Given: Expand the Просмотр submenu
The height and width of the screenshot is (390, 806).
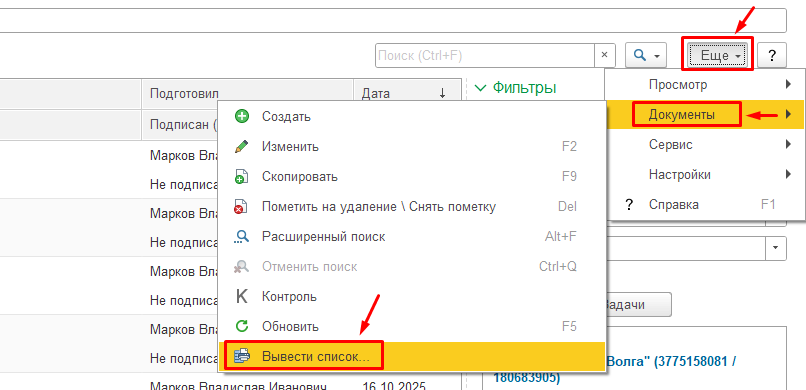Looking at the screenshot, I should coord(705,84).
